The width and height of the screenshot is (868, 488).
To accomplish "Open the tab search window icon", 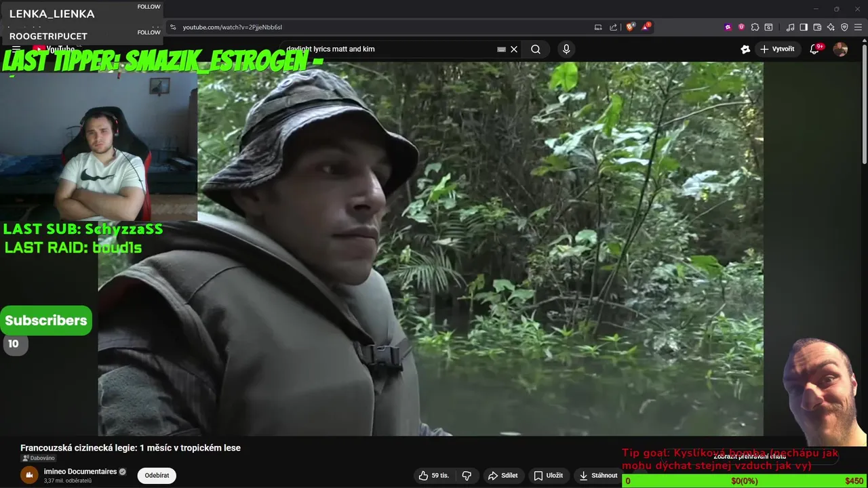I will tap(768, 27).
